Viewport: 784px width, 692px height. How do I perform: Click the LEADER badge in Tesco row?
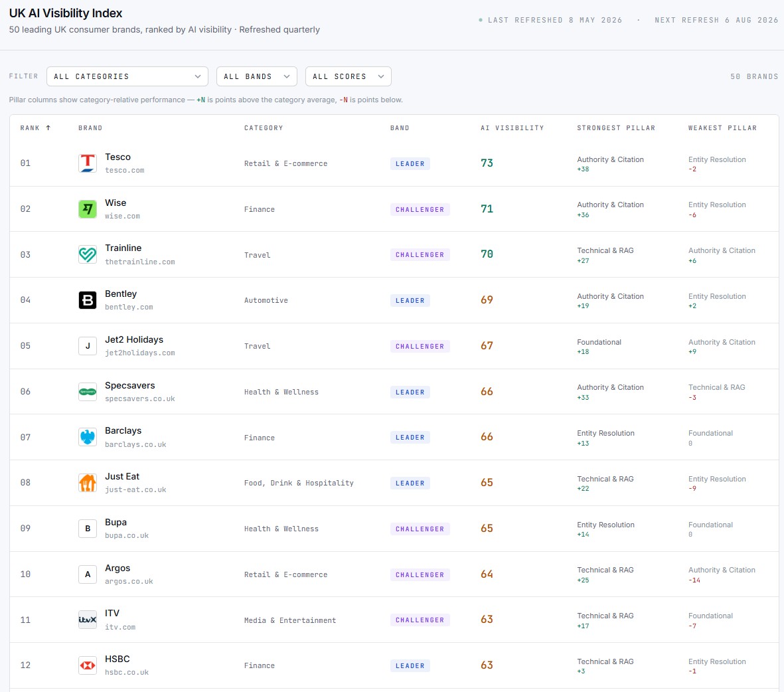pos(410,163)
